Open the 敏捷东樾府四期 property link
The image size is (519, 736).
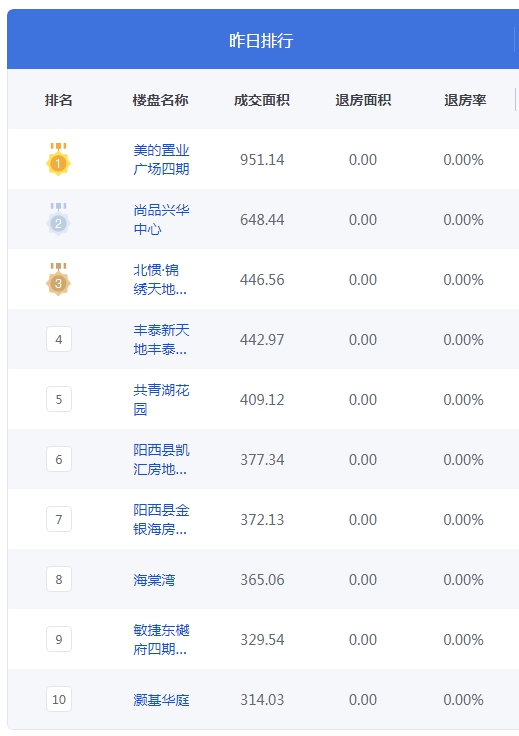pyautogui.click(x=161, y=640)
